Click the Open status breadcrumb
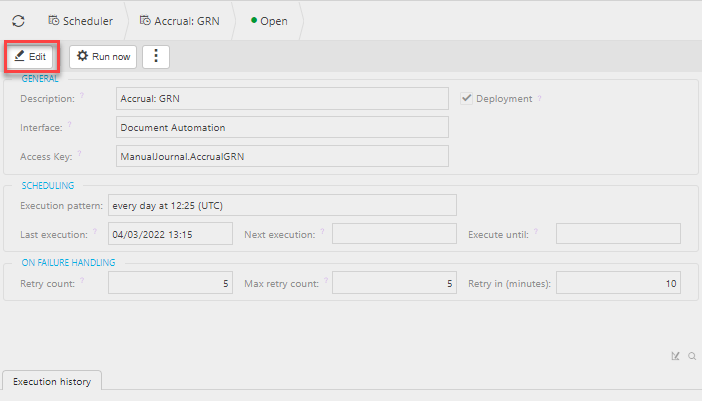 [x=269, y=21]
